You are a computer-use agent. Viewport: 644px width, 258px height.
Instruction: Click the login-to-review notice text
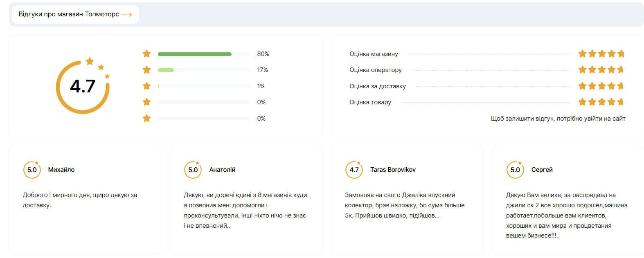tap(558, 119)
